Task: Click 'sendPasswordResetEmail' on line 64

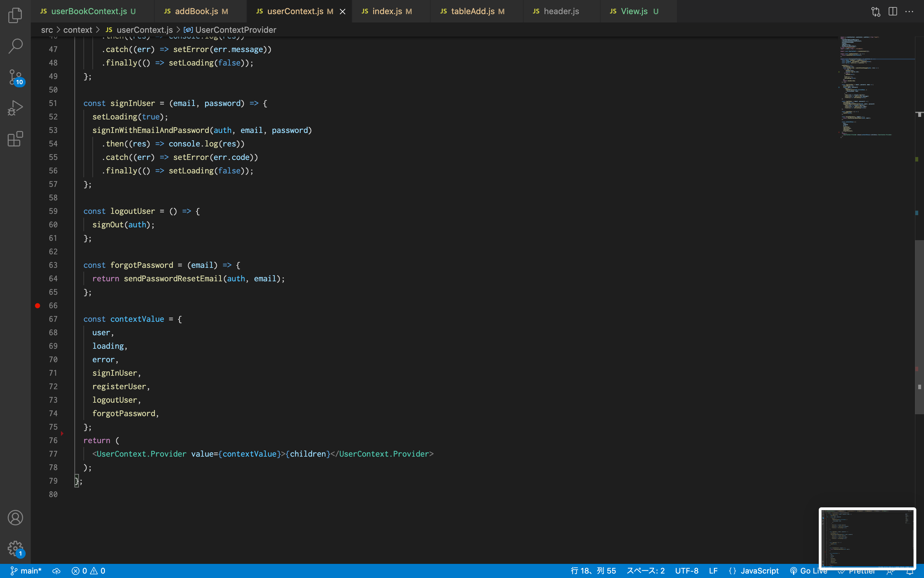Action: pos(173,279)
